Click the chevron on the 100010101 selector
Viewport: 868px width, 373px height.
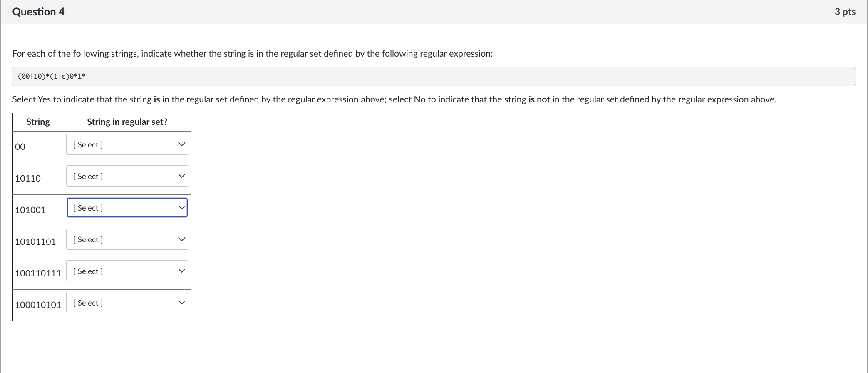pyautogui.click(x=181, y=302)
